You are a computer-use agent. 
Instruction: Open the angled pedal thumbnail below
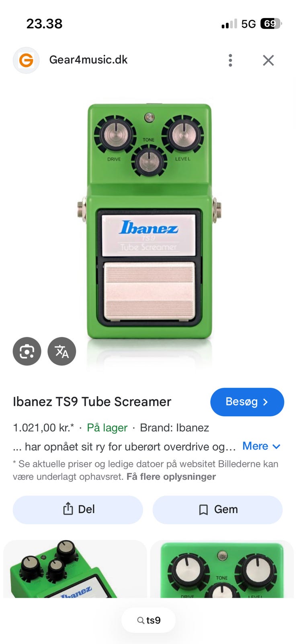coord(75,569)
